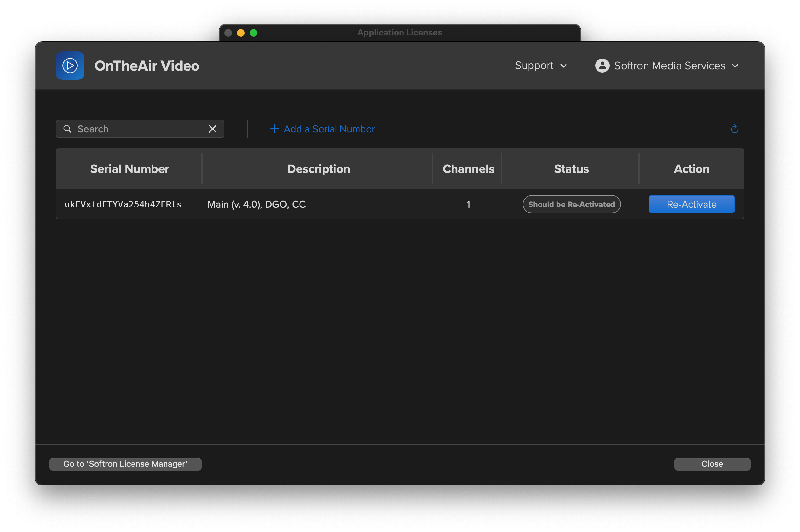Click the Should be Re-Activated status badge
This screenshot has width=800, height=532.
click(571, 204)
